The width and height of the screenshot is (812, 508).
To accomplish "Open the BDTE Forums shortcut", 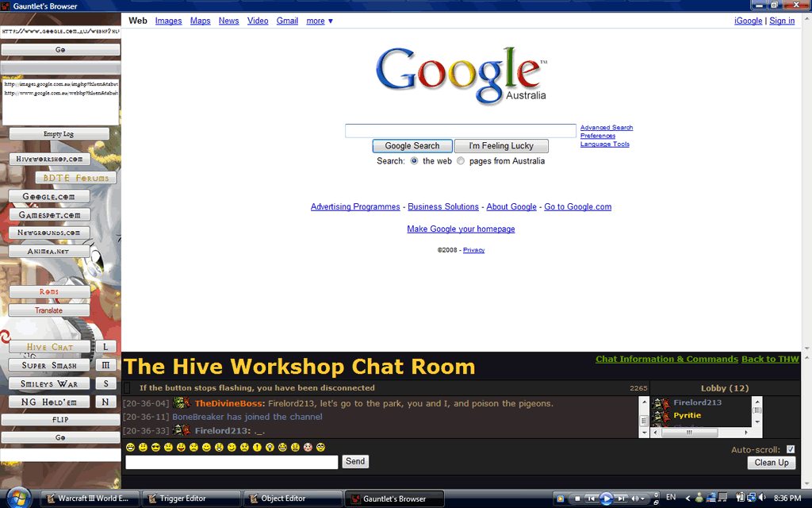I will [x=75, y=178].
